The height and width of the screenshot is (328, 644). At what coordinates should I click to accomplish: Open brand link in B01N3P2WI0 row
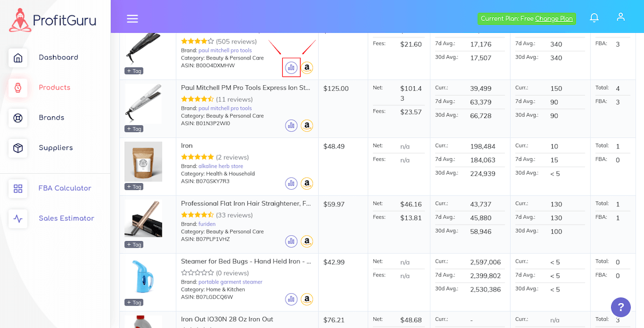coord(225,108)
